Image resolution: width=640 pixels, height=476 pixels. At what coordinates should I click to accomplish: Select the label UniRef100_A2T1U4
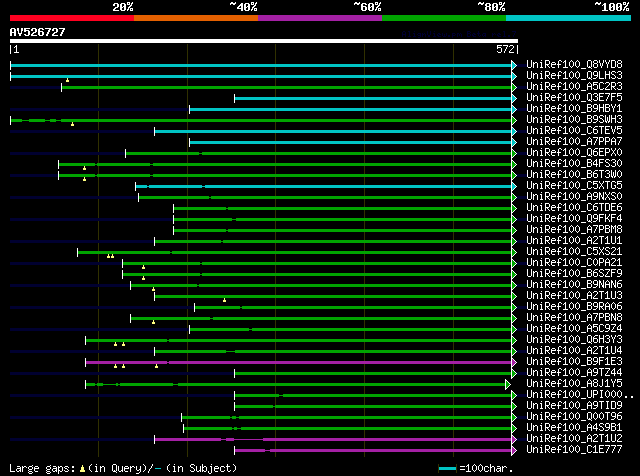(x=574, y=351)
